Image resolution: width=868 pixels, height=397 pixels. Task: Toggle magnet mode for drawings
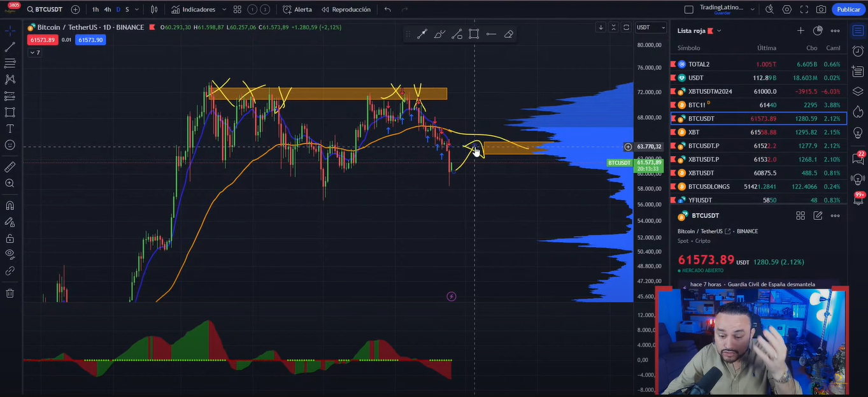10,206
